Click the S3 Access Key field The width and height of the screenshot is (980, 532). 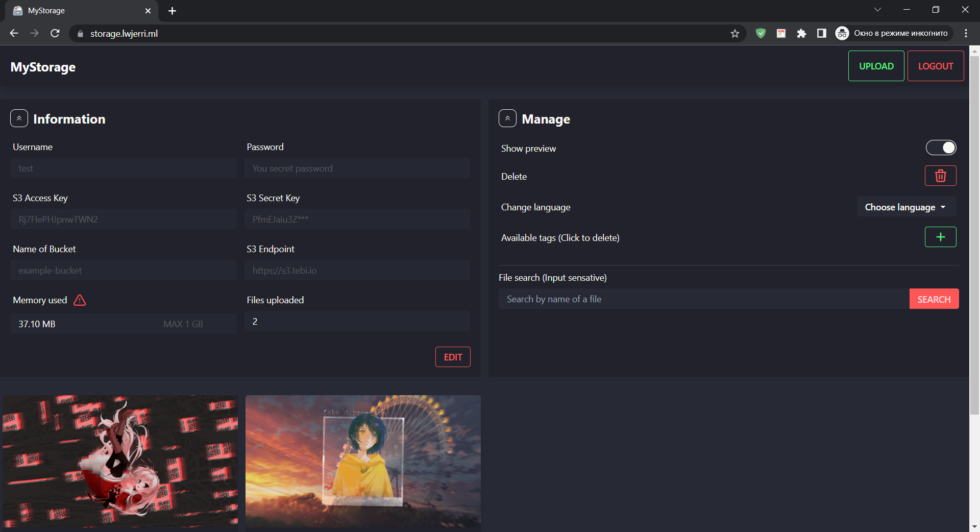tap(124, 219)
